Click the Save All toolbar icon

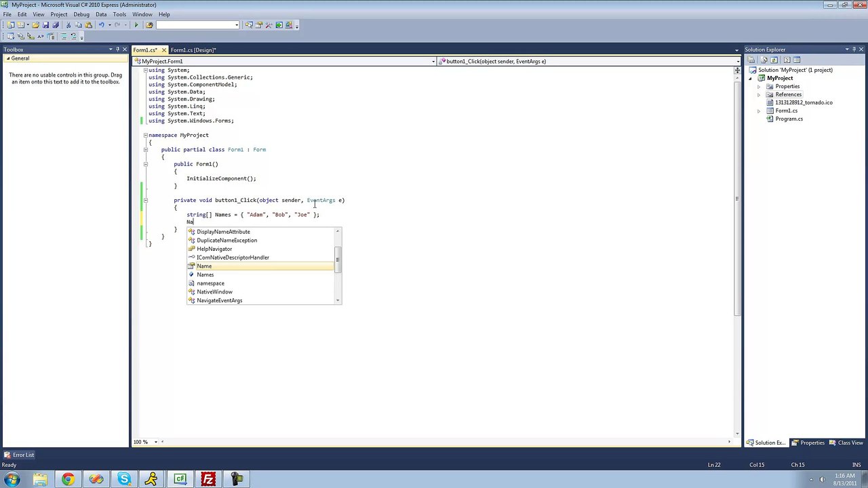point(56,25)
